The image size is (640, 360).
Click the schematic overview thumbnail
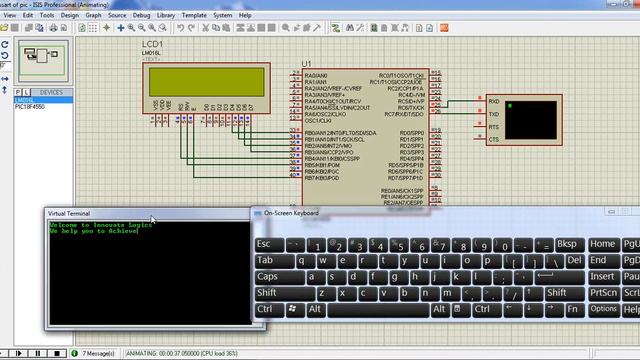[43, 60]
